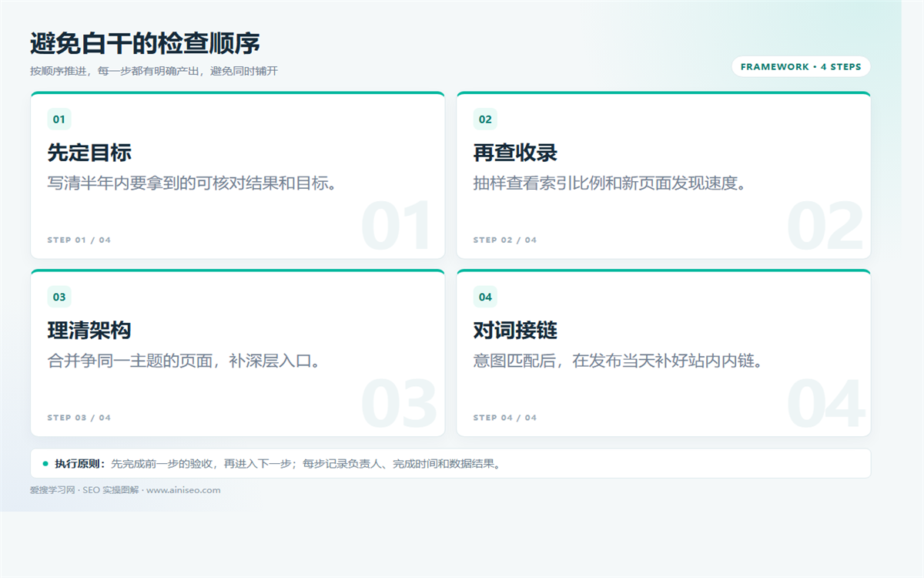Select the heading 对词接链
This screenshot has width=924, height=578.
point(515,331)
